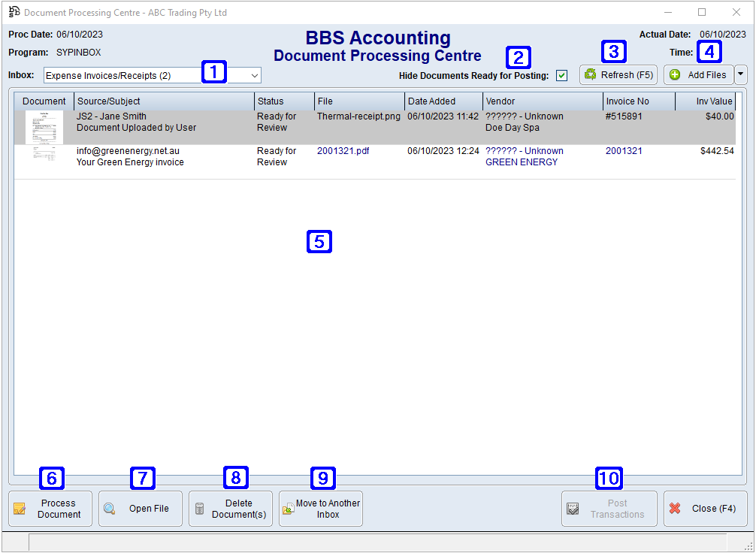Select the Process Document icon
The width and height of the screenshot is (756, 553).
click(20, 509)
